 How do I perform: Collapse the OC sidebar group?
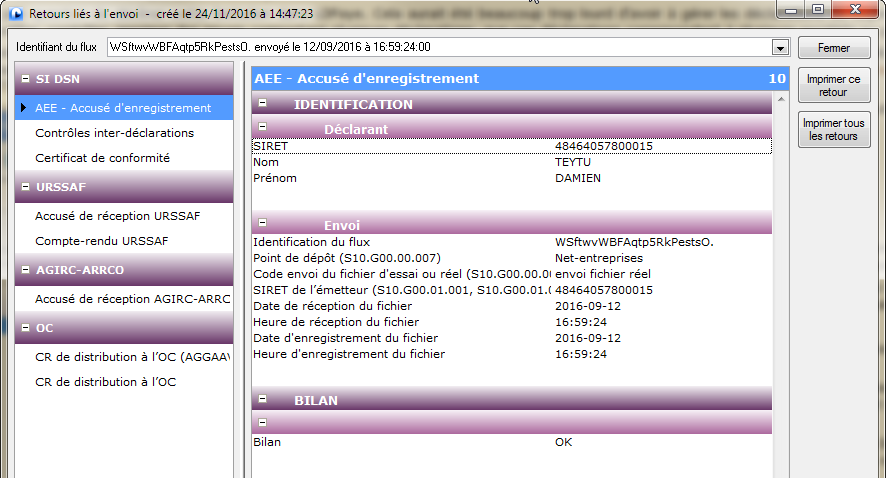coord(24,326)
